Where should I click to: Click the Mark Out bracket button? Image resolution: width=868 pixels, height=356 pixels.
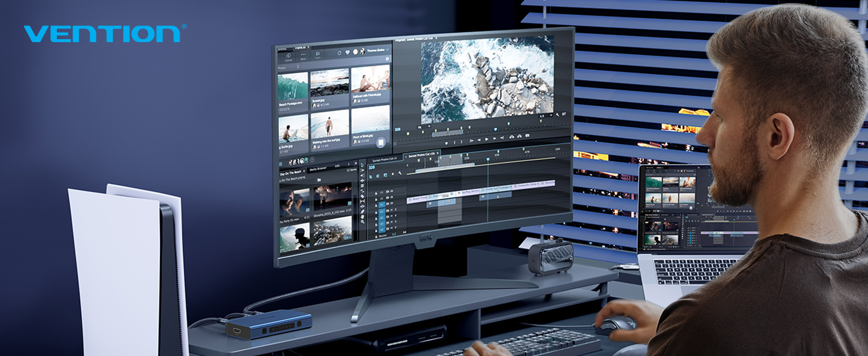tap(461, 142)
